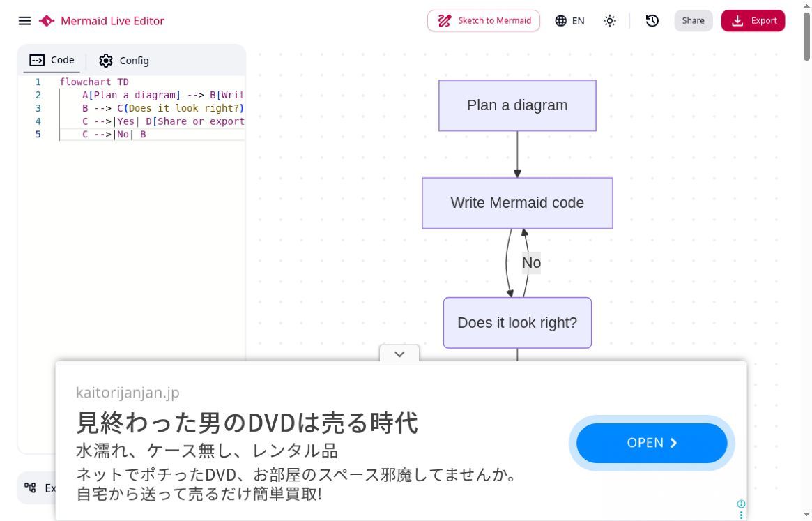Select the 'Does it look right?' node
This screenshot has height=521, width=812.
click(517, 322)
